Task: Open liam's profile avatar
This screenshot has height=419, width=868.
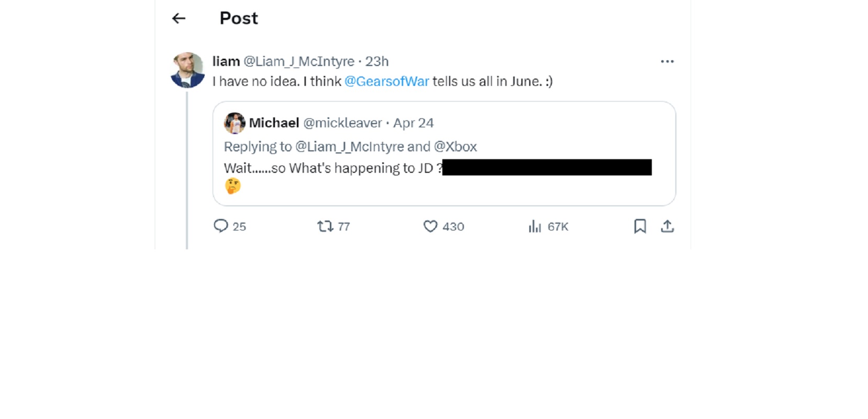Action: [187, 70]
